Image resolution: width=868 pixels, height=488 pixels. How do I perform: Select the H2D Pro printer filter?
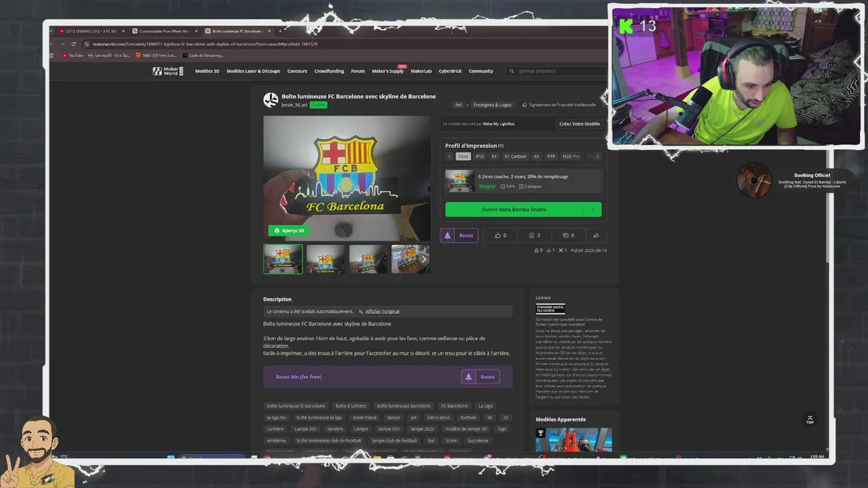point(572,156)
